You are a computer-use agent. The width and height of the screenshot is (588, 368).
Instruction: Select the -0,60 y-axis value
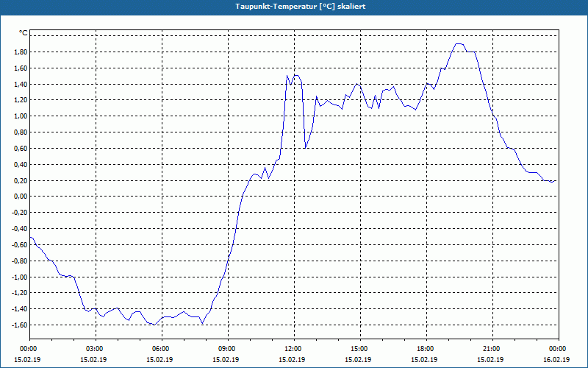[20, 245]
